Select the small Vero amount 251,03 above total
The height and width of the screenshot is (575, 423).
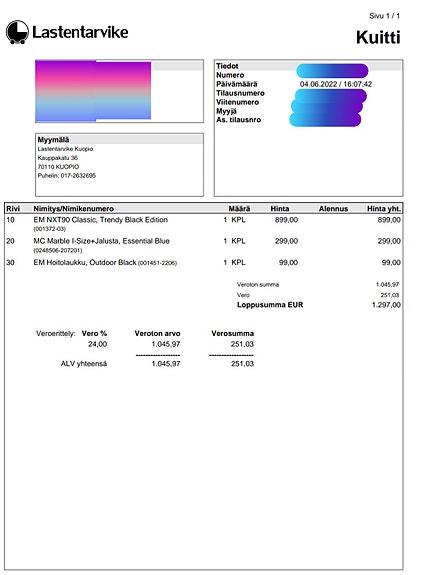[390, 295]
